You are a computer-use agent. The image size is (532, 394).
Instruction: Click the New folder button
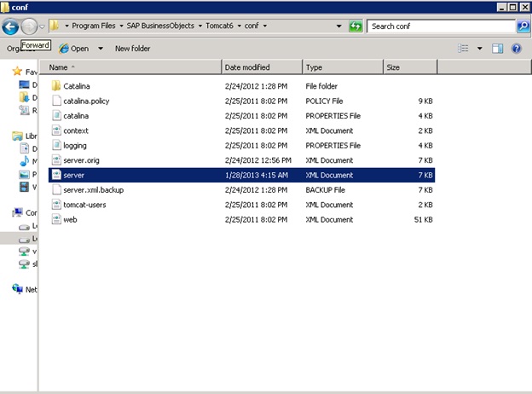[x=132, y=49]
